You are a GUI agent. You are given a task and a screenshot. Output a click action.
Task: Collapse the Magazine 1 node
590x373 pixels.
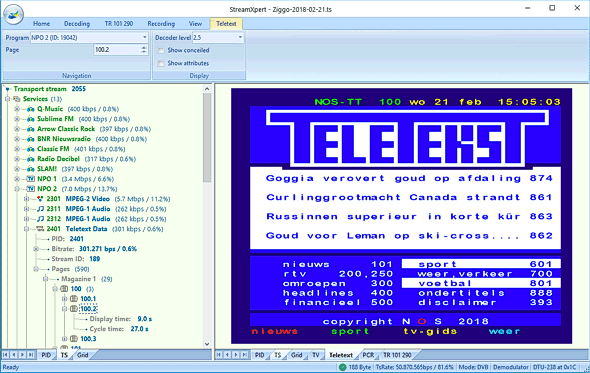tap(45, 279)
